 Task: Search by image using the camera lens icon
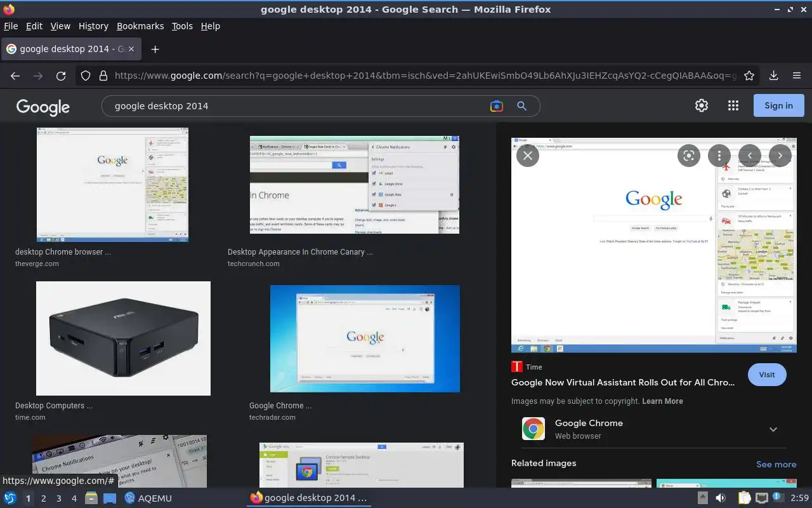pyautogui.click(x=497, y=106)
